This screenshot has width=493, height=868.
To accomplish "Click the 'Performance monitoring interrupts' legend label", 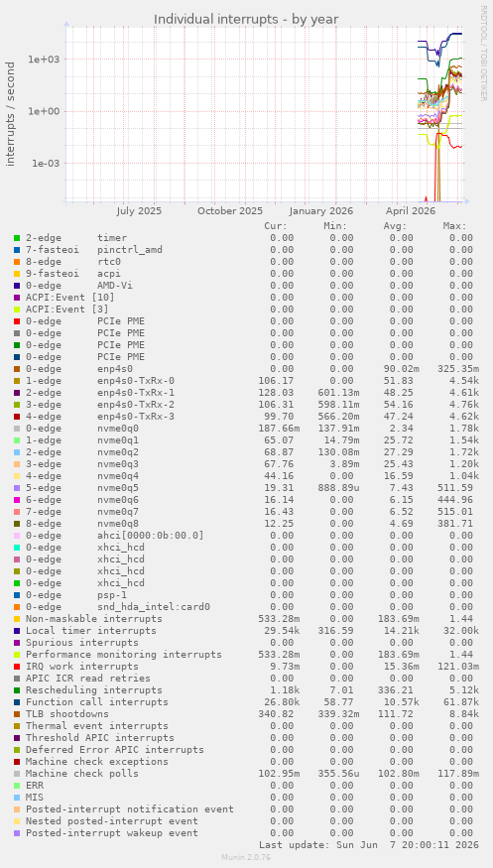I will click(x=124, y=655).
